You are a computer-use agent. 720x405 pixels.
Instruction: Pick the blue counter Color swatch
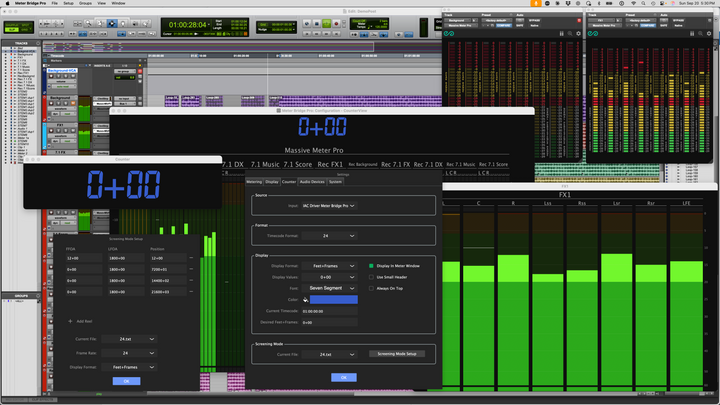333,300
